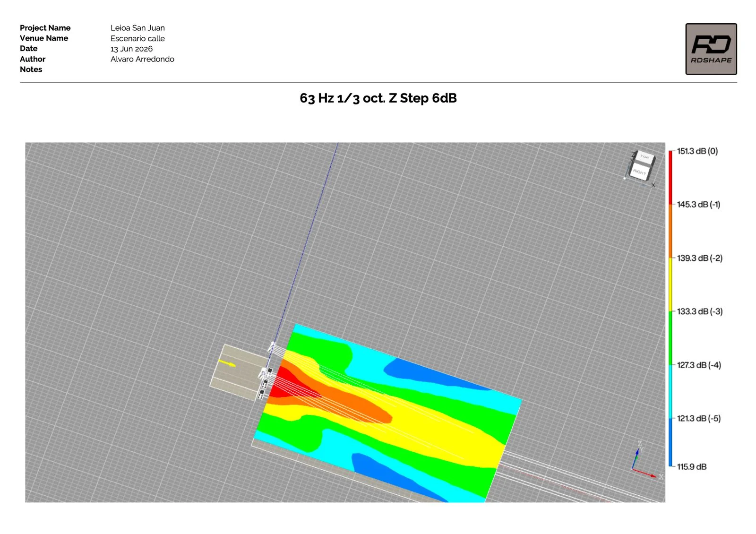Click the RDSHAPE logo
Screen dimensions: 756x534
click(x=711, y=49)
